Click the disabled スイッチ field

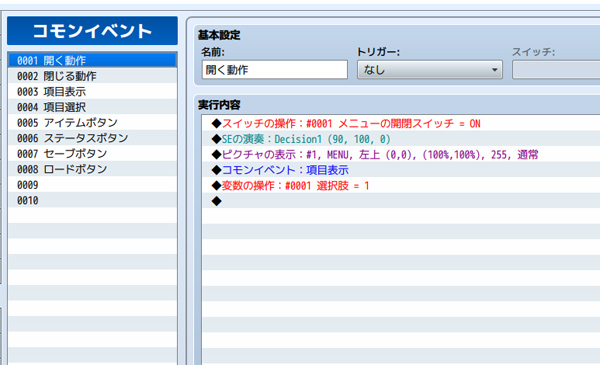pyautogui.click(x=556, y=70)
